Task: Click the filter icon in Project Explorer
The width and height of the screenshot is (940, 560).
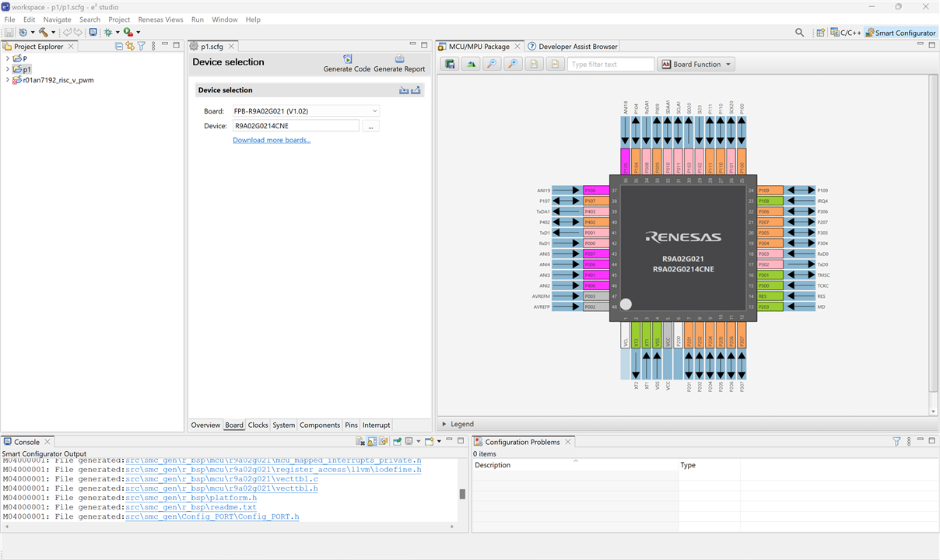Action: (142, 47)
